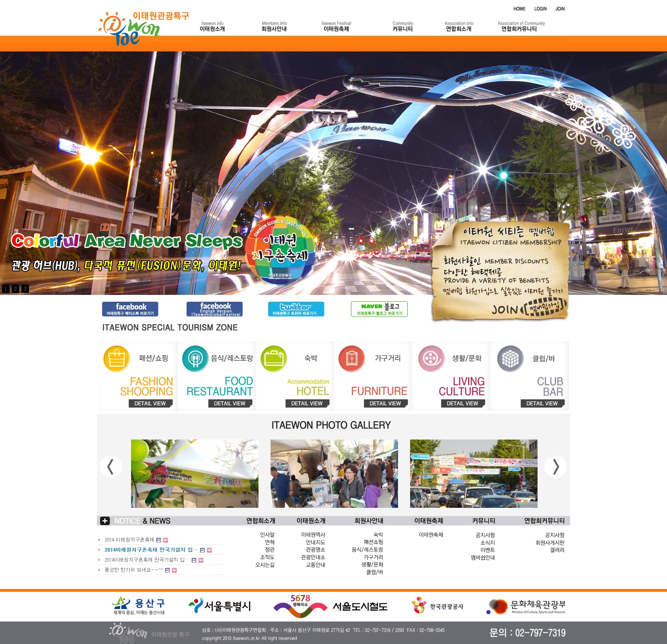The height and width of the screenshot is (644, 667).
Task: Click the teal Food Restaurant icon
Action: 195,358
